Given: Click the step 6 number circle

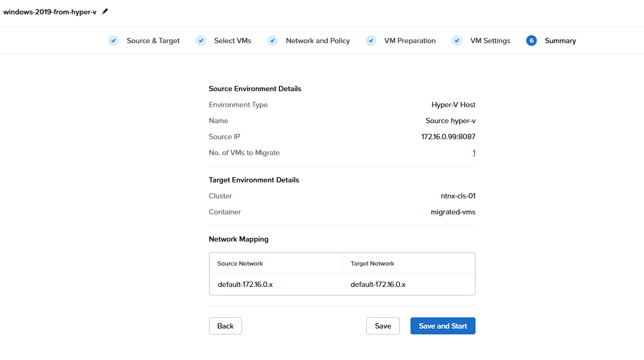Looking at the screenshot, I should point(531,41).
